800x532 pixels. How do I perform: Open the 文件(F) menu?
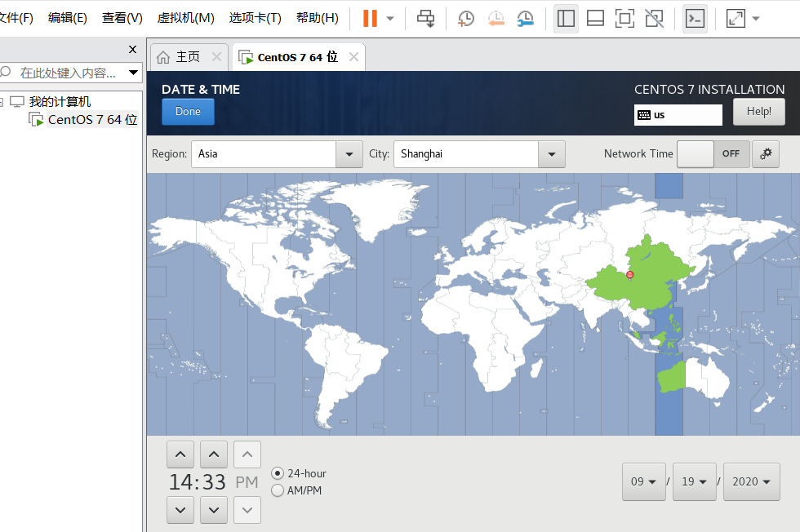click(16, 18)
